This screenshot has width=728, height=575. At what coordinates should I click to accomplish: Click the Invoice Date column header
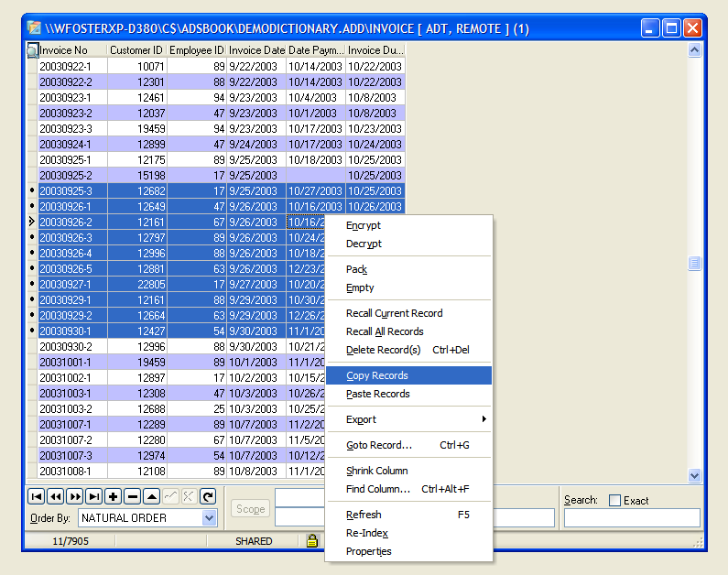pyautogui.click(x=256, y=50)
